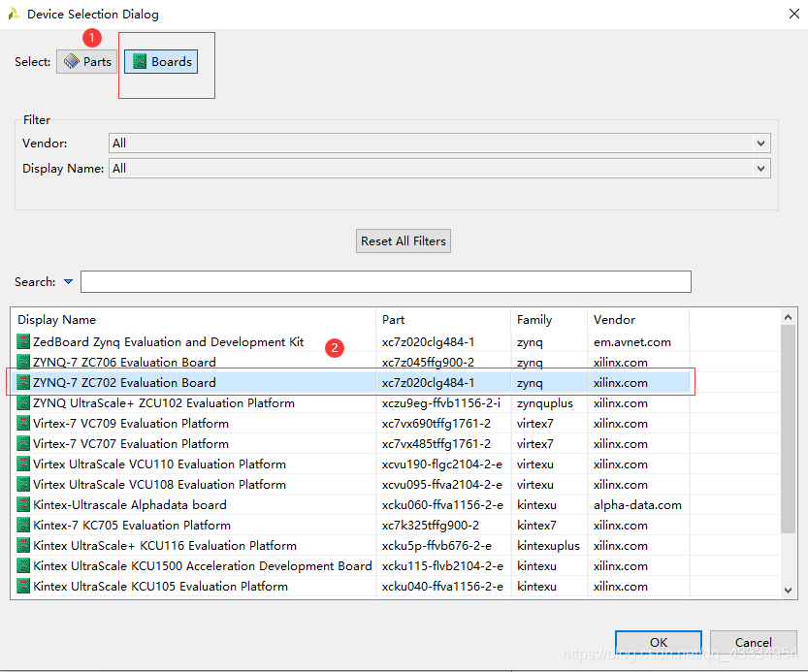Click part cell xcvu190-flgc2104-2-e
Viewport: 808px width, 672px height.
[x=442, y=464]
